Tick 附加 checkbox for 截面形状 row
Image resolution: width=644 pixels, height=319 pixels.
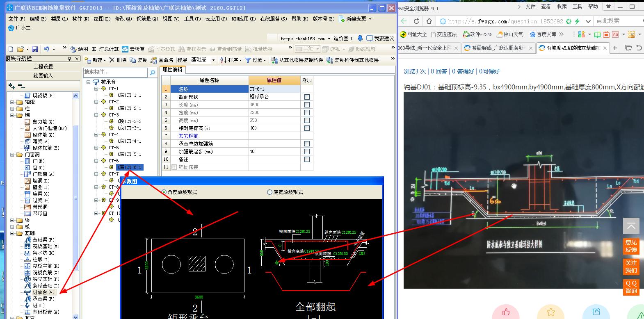307,97
